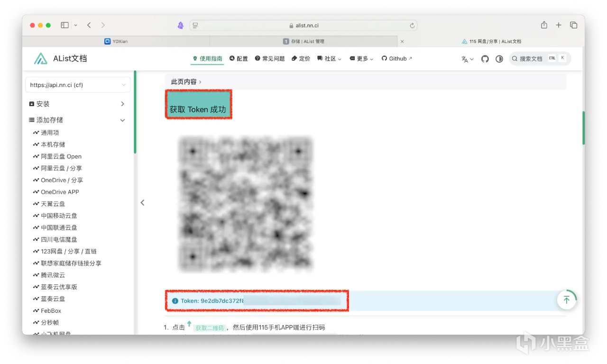Go to the 常见问题 page

[x=270, y=59]
